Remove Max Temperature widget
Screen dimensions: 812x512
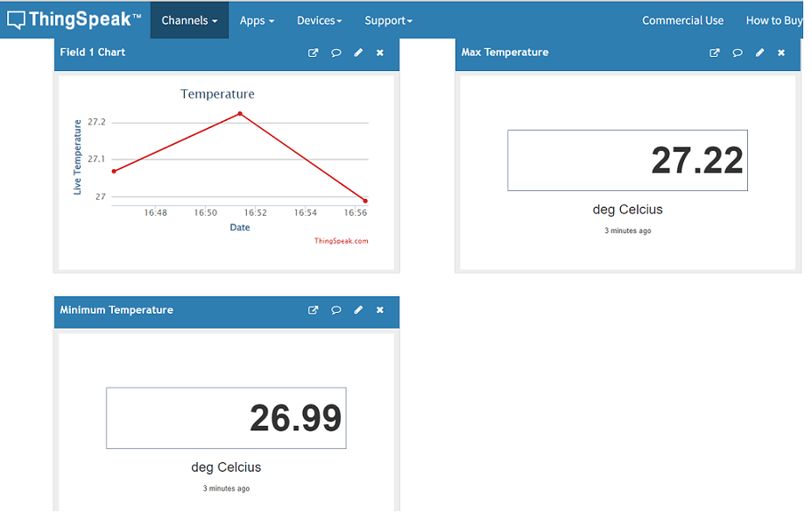pos(781,53)
